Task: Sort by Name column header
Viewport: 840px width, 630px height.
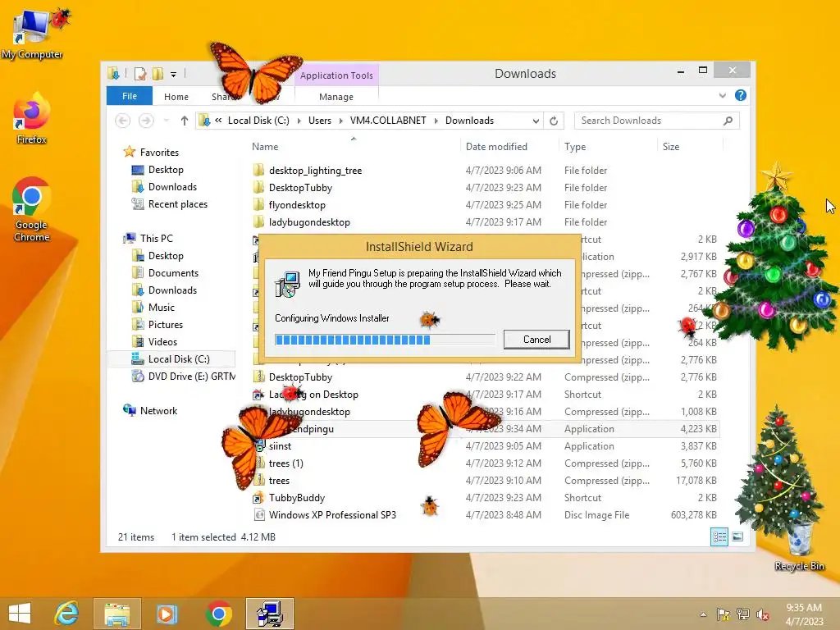Action: click(x=265, y=147)
